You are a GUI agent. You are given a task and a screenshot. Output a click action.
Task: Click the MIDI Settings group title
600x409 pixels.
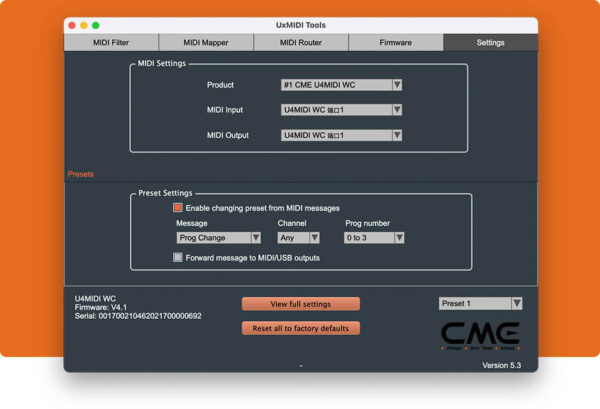pos(162,63)
